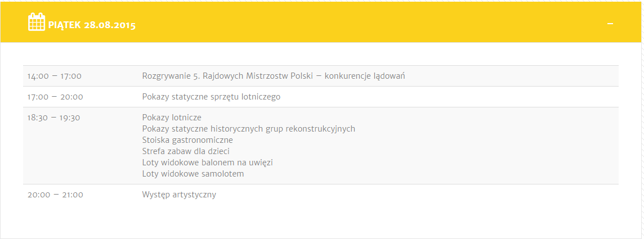Click the calendar icon in yellow header
Image resolution: width=644 pixels, height=239 pixels.
click(37, 22)
